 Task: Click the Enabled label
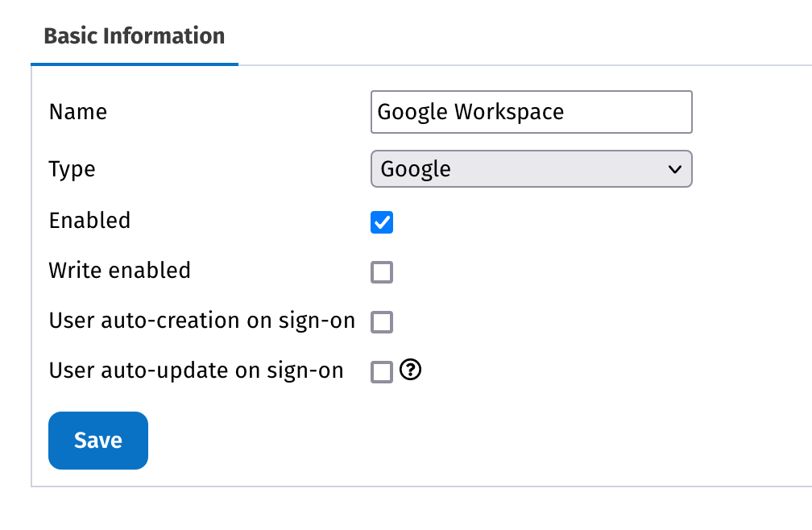[89, 221]
